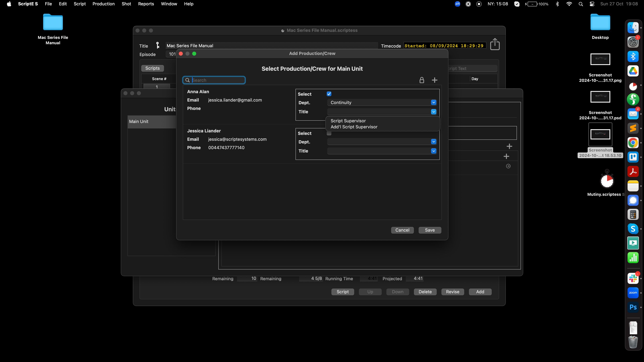Uncheck Select checkbox for Anna Alan
644x362 pixels.
click(329, 94)
